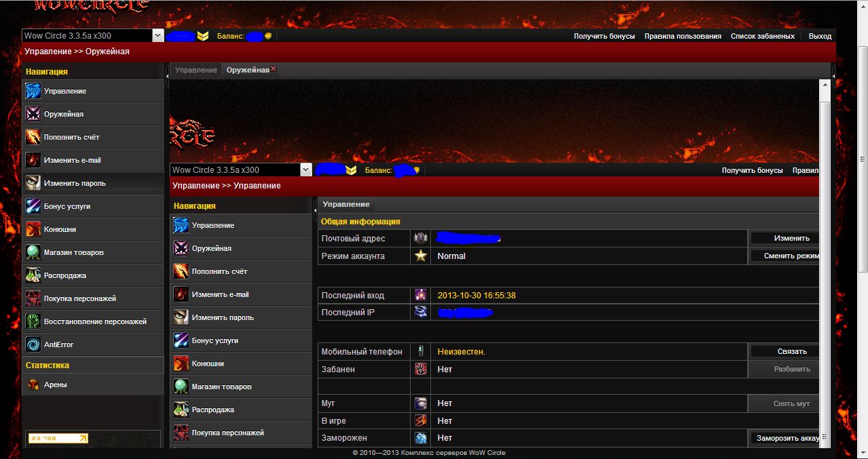Click the inner Изменить e-mail icon
This screenshot has height=459, width=868.
[181, 294]
